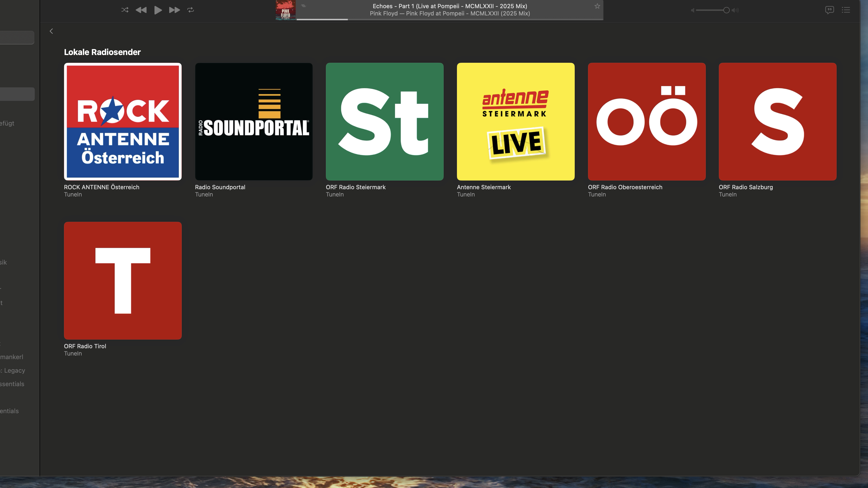Show the Up Next queue list

pos(846,10)
